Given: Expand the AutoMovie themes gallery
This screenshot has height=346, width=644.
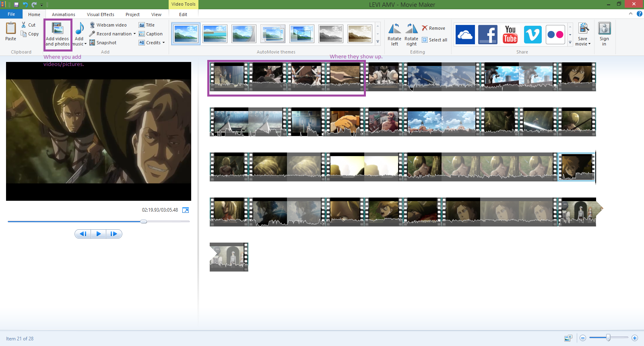Looking at the screenshot, I should click(x=378, y=41).
